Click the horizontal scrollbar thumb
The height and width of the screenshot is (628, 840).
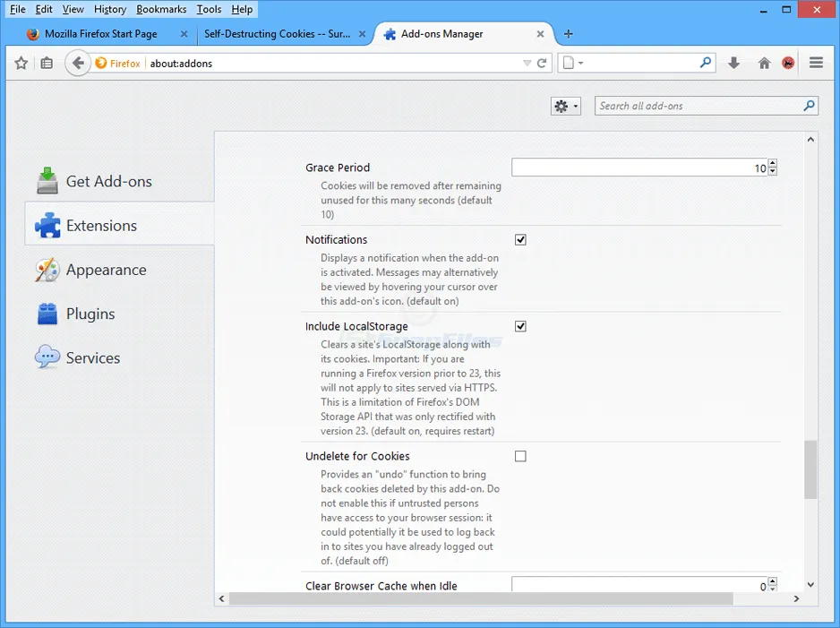481,598
